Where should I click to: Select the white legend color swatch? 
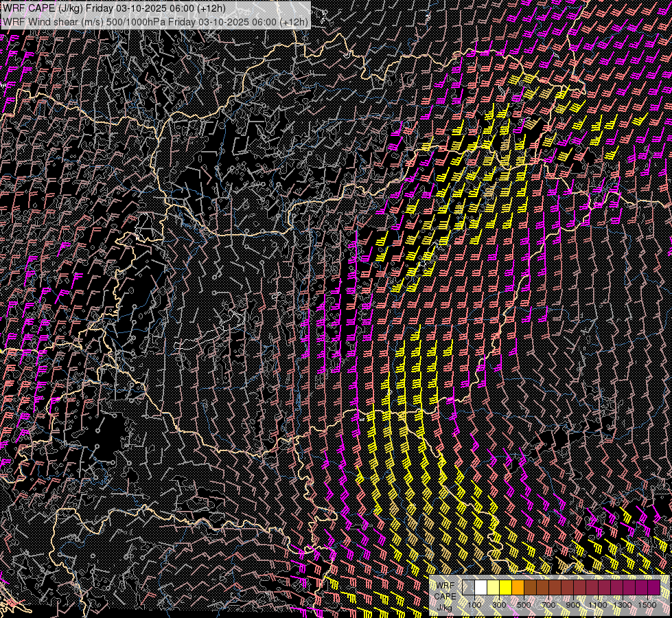pyautogui.click(x=481, y=588)
